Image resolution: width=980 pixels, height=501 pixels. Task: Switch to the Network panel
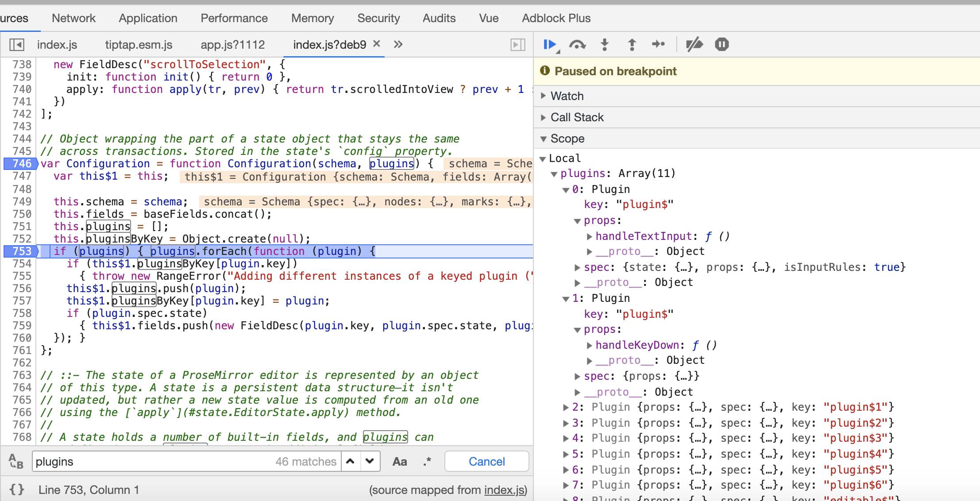pyautogui.click(x=73, y=18)
